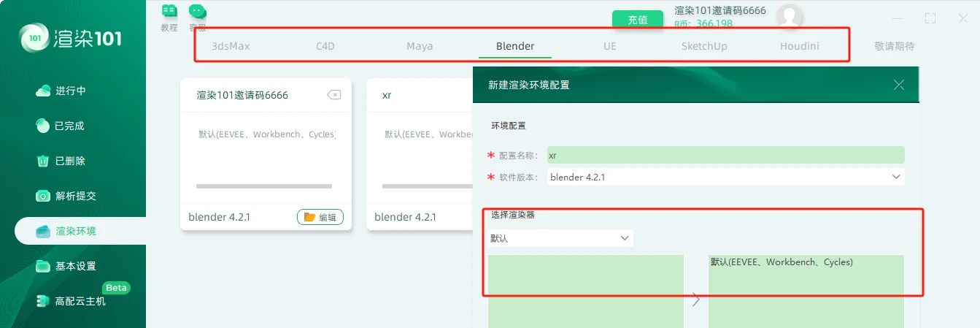Delete the 渲染101邀请码6666 card via backspace icon
The image size is (980, 328).
click(333, 95)
